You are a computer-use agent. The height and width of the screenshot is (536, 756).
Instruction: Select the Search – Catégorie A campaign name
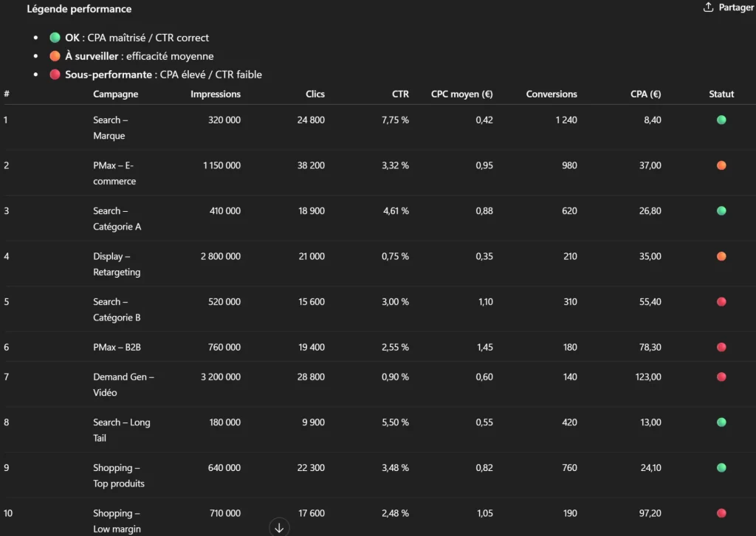coord(117,219)
